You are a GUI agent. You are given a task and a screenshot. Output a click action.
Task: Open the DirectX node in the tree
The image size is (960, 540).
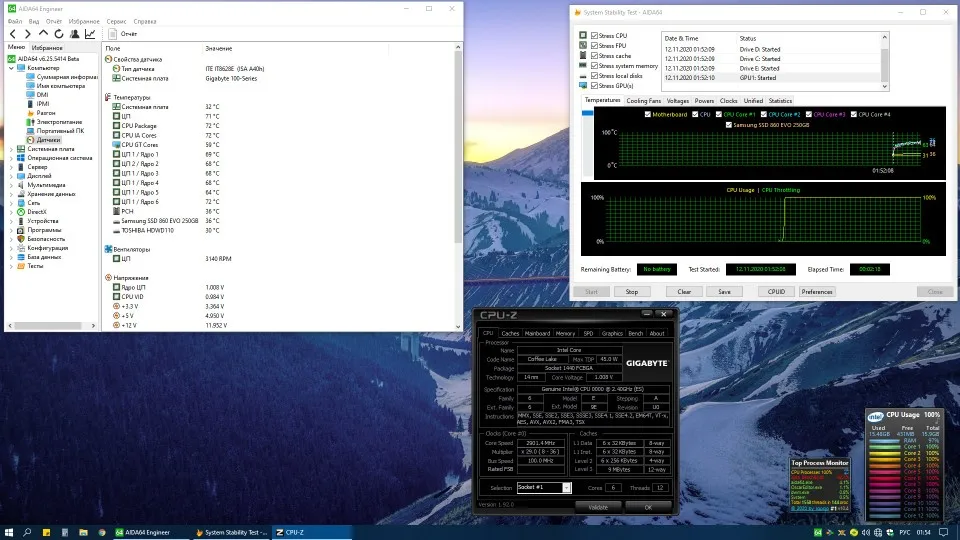tap(37, 211)
